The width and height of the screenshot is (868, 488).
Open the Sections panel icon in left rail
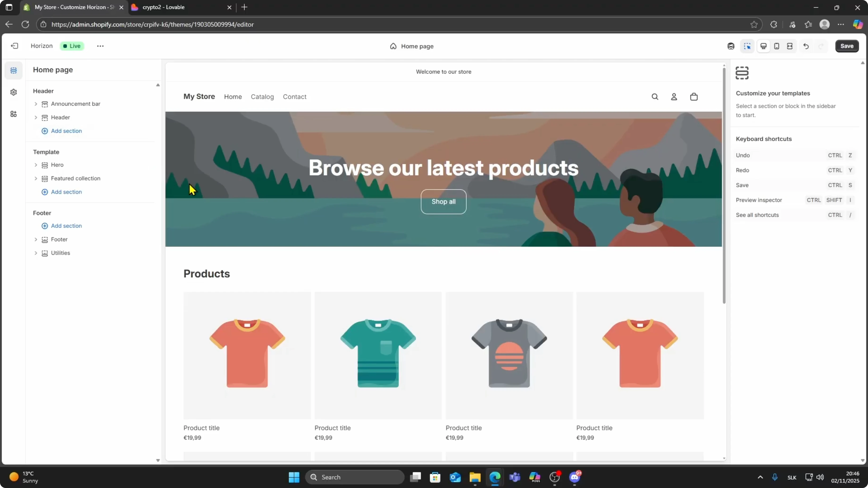(x=13, y=70)
